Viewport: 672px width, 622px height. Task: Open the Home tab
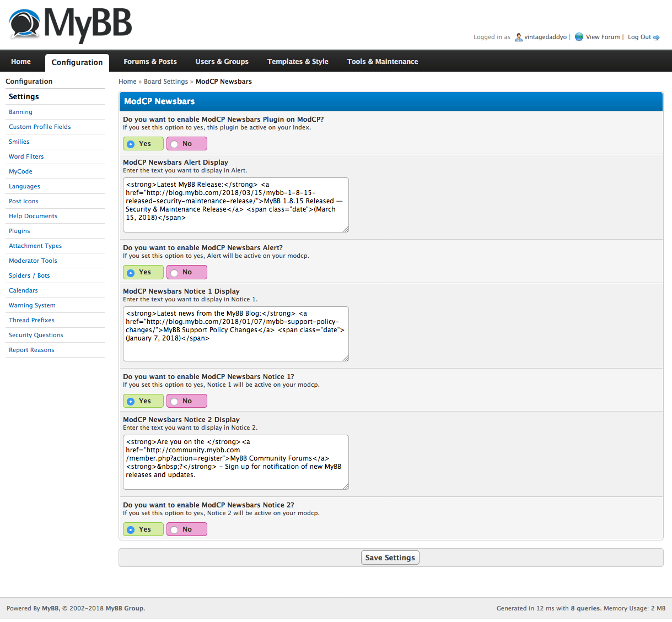21,62
